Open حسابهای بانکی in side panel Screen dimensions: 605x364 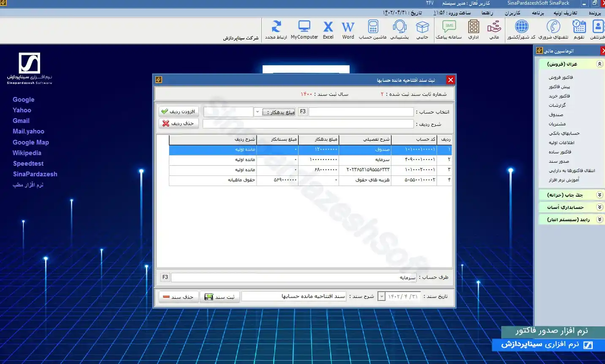(x=564, y=133)
